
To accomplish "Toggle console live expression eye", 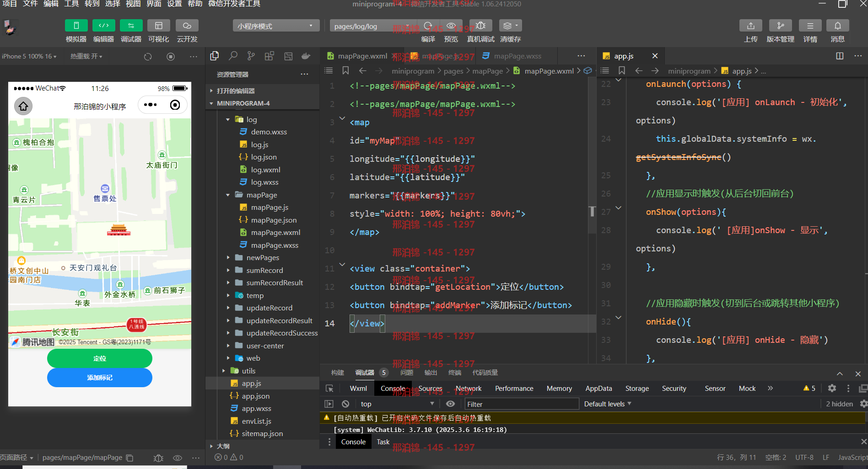I will click(450, 404).
